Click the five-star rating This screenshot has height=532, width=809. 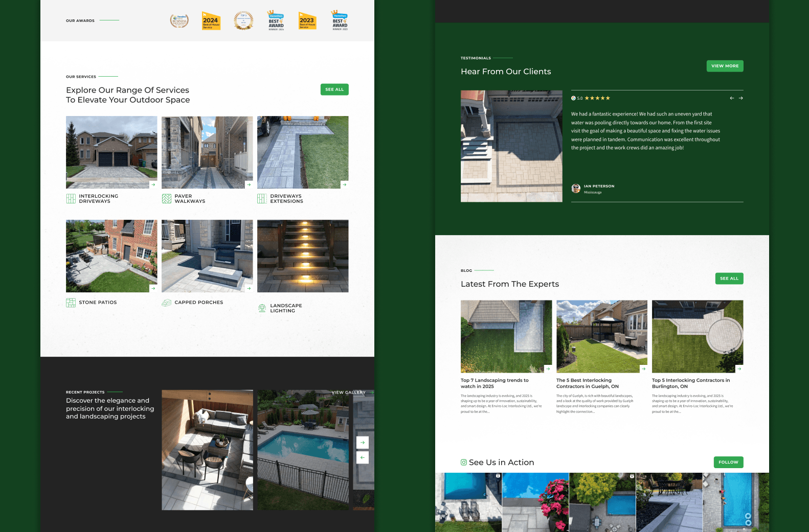(x=597, y=98)
